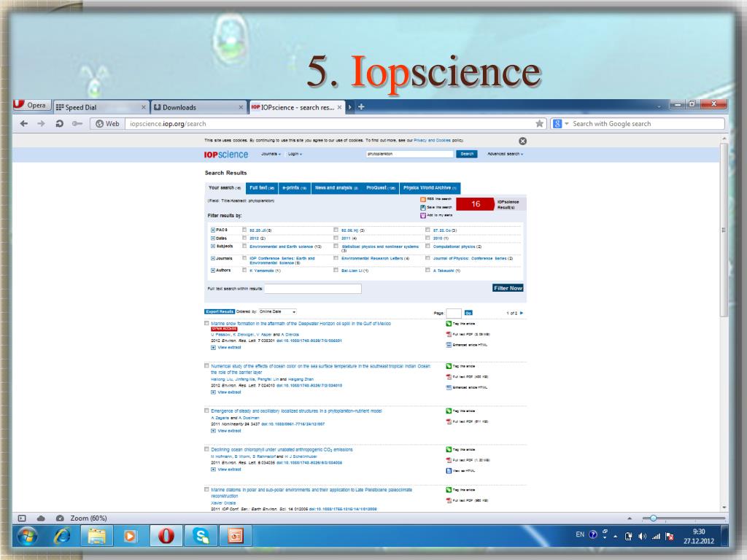Click the Filter Now button
This screenshot has width=747, height=560.
[x=508, y=288]
